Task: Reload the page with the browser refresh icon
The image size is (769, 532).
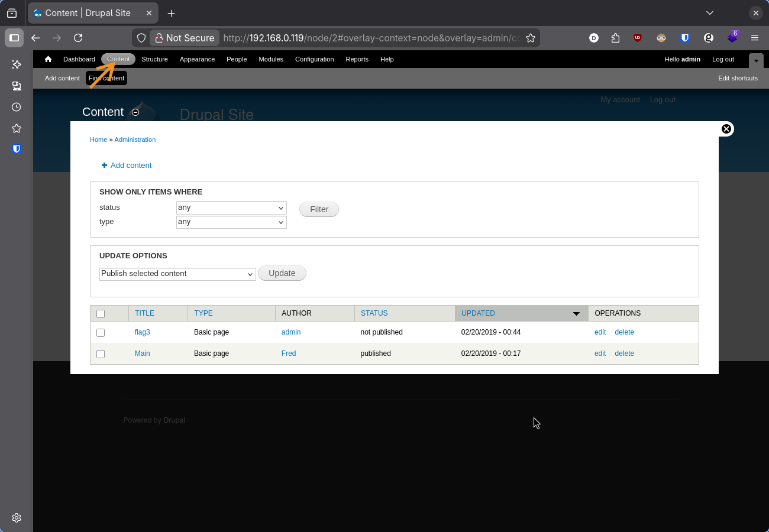Action: click(78, 38)
